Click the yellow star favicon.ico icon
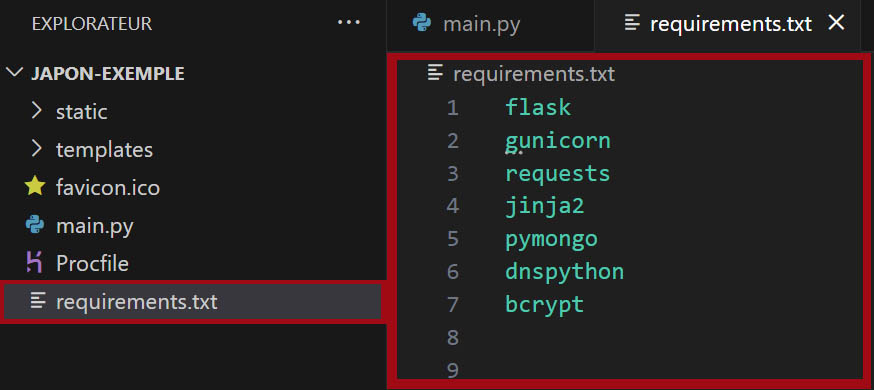Viewport: 874px width, 390px height. tap(35, 187)
